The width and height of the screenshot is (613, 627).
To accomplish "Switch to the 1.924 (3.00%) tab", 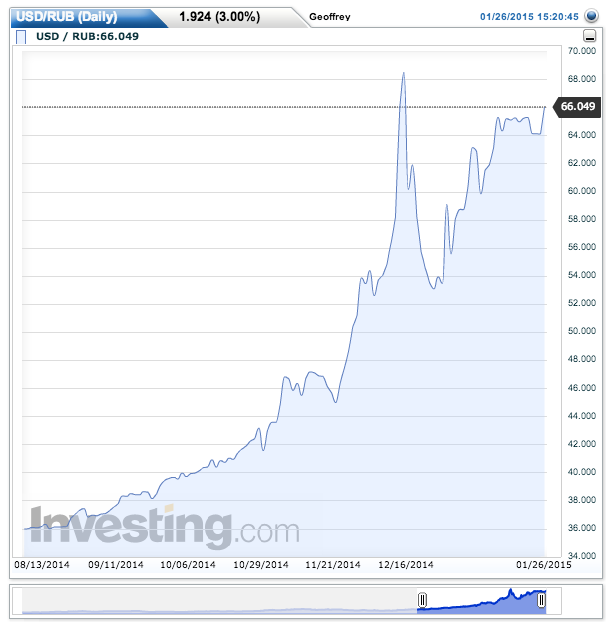I will click(221, 17).
